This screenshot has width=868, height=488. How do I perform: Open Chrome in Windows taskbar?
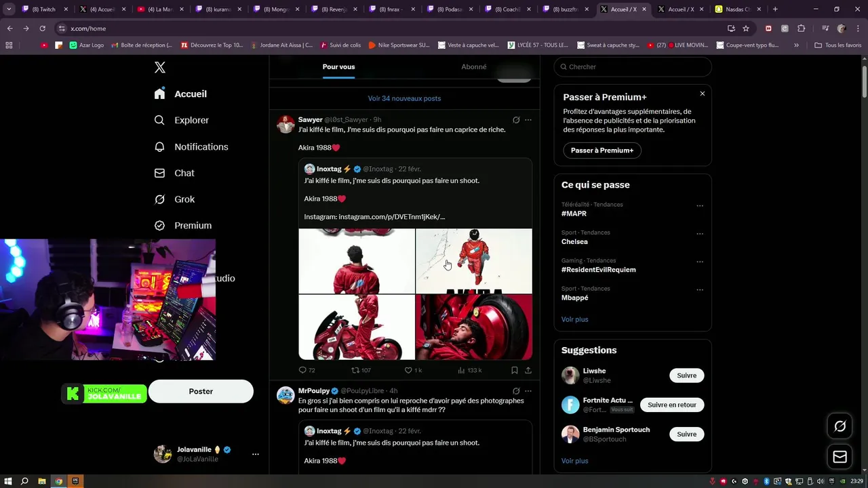[59, 481]
